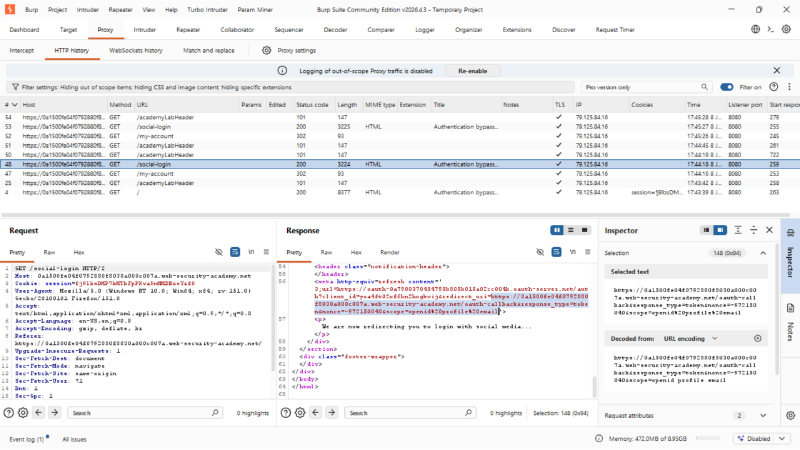Click the Request search input field
Viewport: 800px width, 450px height.
coord(145,412)
